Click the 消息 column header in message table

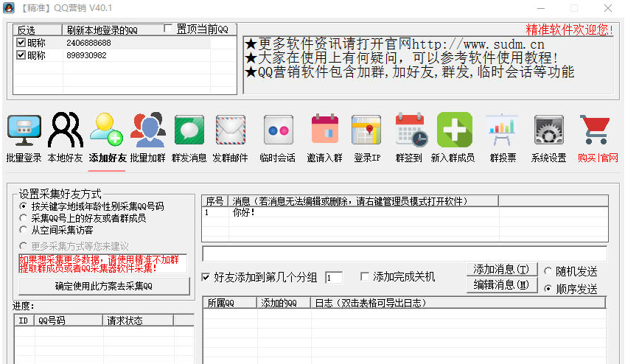pyautogui.click(x=363, y=201)
